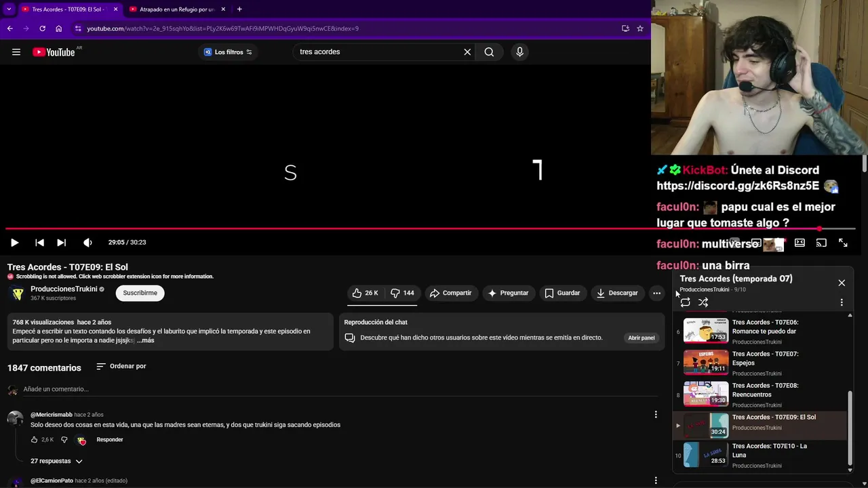
Task: Open the Los filtros extension button
Action: (x=228, y=52)
